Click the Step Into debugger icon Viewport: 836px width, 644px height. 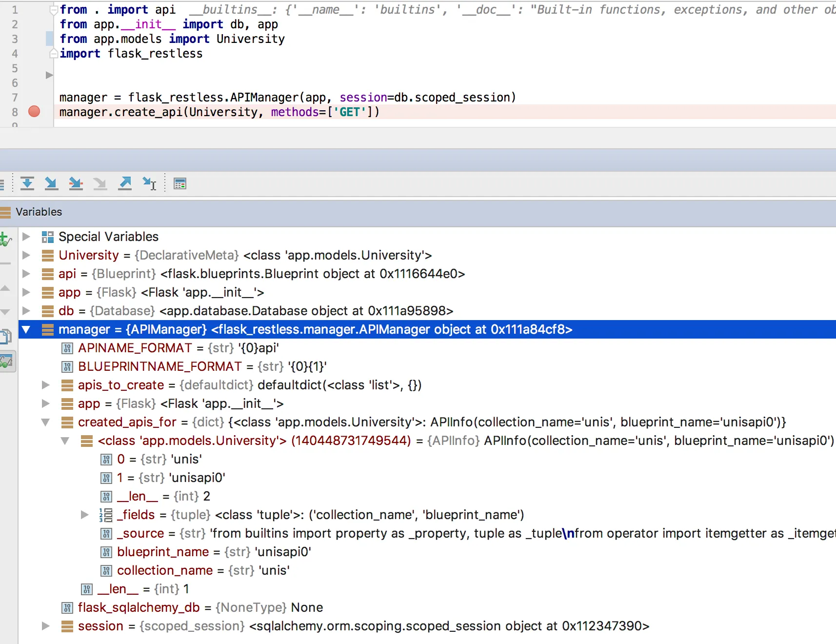click(x=51, y=184)
